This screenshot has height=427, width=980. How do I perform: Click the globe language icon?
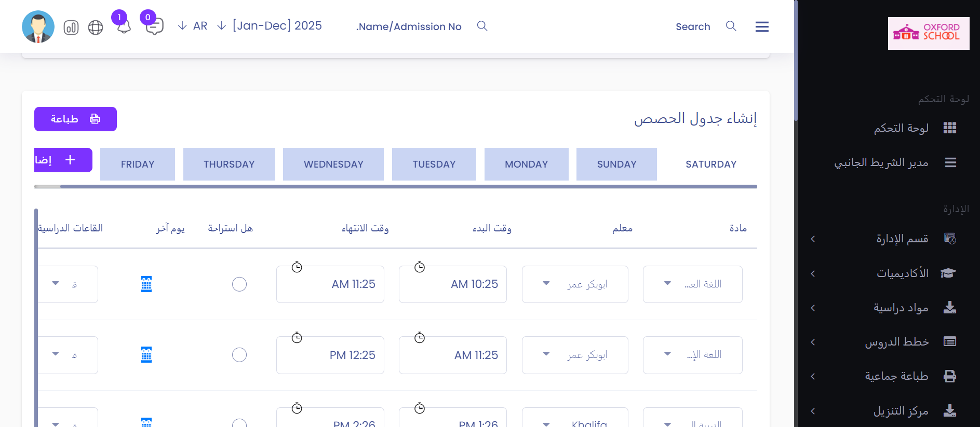tap(96, 27)
